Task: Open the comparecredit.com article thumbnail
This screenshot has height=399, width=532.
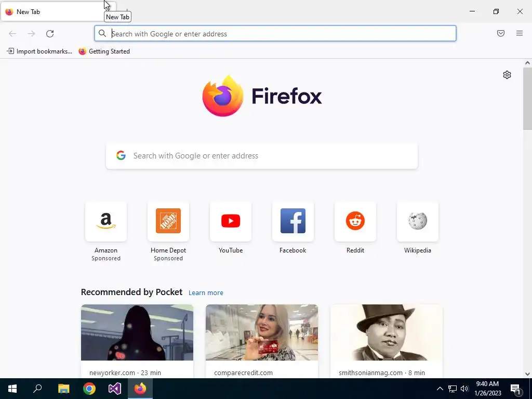Action: (262, 332)
